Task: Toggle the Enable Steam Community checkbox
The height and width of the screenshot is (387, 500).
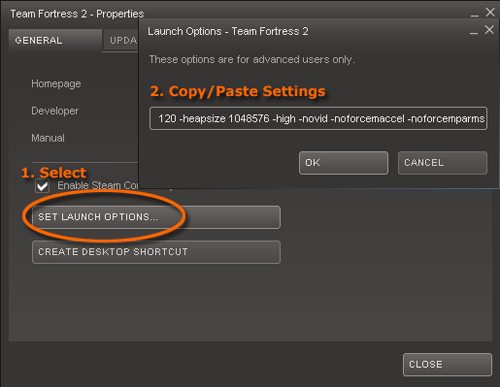Action: point(42,186)
